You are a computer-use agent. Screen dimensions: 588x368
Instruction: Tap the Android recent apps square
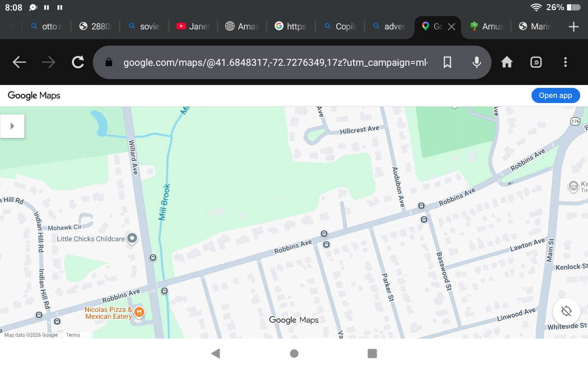click(x=373, y=353)
